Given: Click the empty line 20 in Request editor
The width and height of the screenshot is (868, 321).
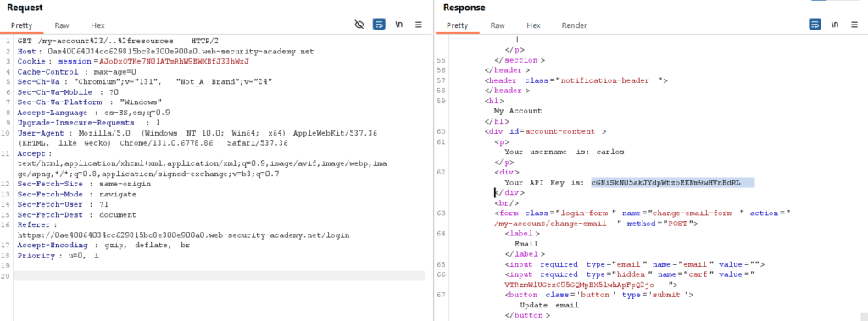Looking at the screenshot, I should [220, 275].
